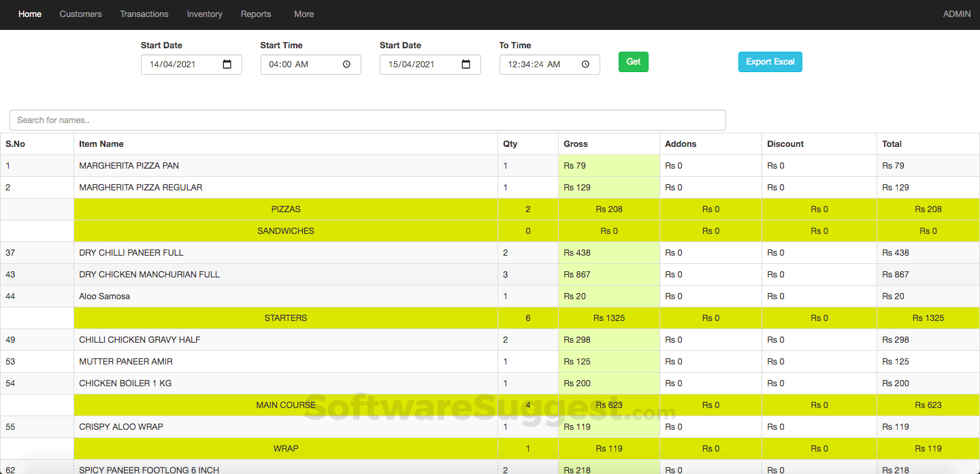Open the Reports section
980x474 pixels.
click(x=256, y=14)
